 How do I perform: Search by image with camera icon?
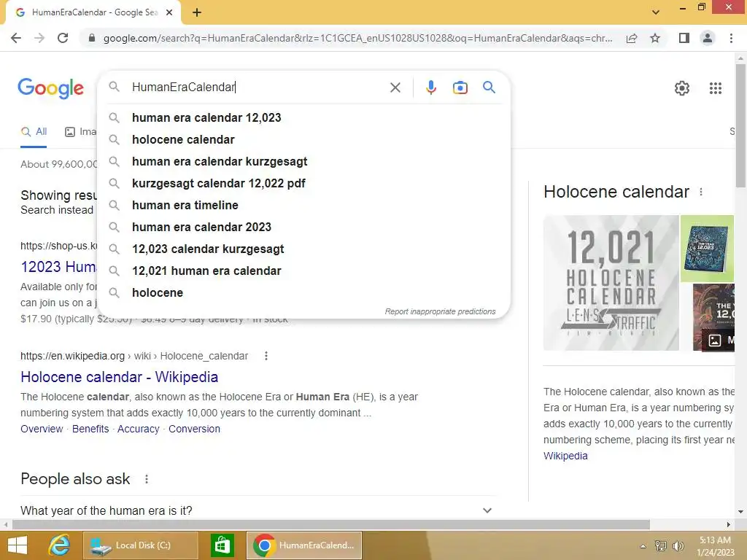[460, 87]
